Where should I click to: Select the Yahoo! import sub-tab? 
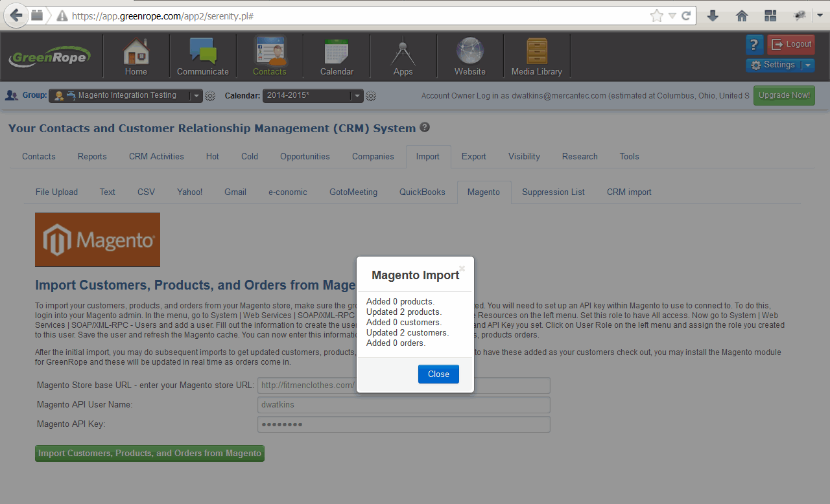pos(190,192)
